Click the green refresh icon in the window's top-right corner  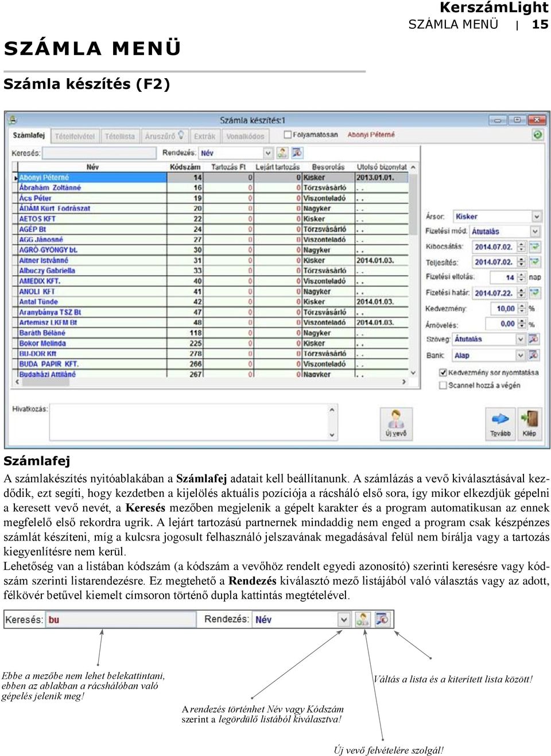click(537, 134)
